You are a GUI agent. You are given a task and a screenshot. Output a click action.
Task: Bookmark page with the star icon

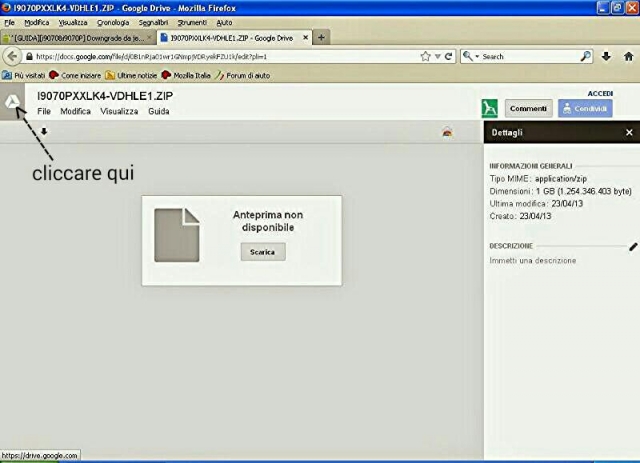(425, 56)
